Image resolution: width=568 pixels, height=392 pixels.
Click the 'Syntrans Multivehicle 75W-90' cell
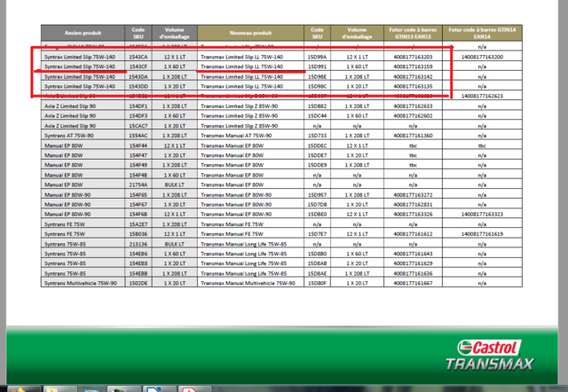point(83,283)
